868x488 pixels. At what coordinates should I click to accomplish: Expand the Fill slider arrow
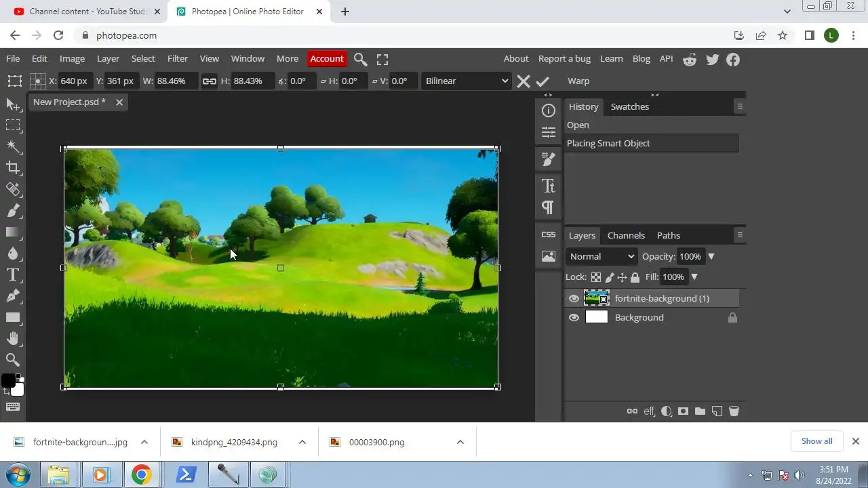click(x=694, y=277)
